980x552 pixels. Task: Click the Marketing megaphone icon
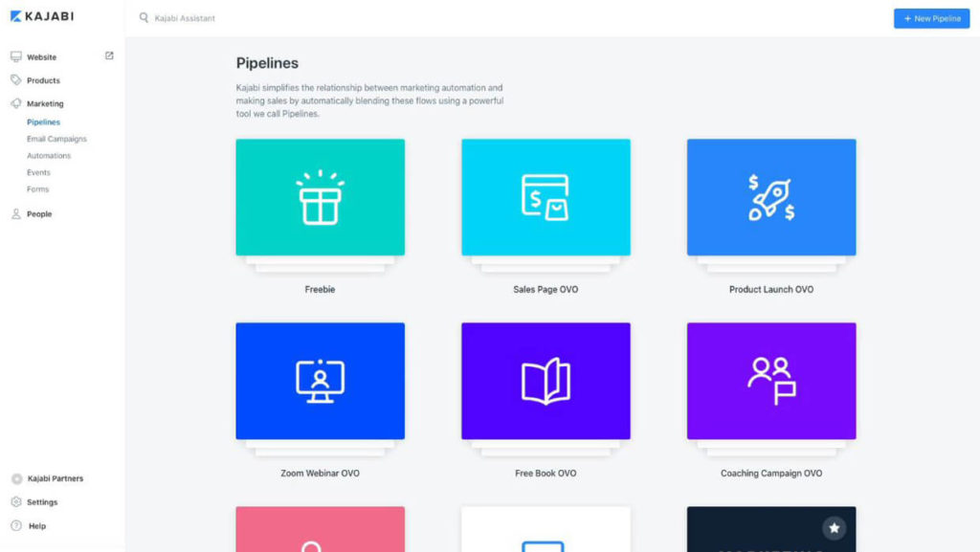coord(16,103)
